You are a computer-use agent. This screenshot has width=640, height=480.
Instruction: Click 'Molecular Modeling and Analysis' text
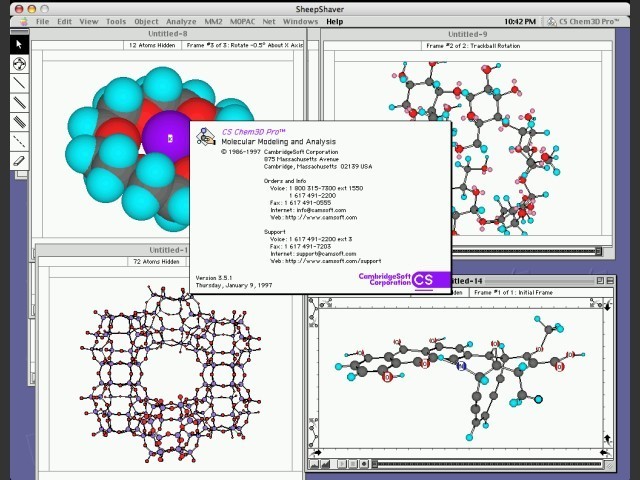(x=278, y=142)
